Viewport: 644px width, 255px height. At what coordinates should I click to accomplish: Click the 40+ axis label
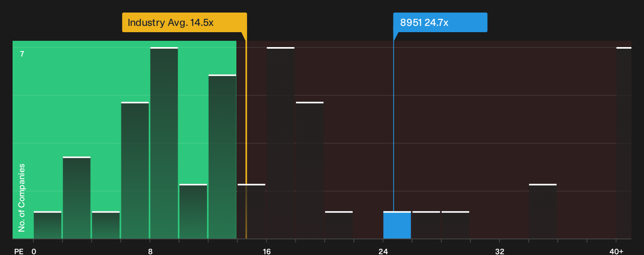click(616, 251)
